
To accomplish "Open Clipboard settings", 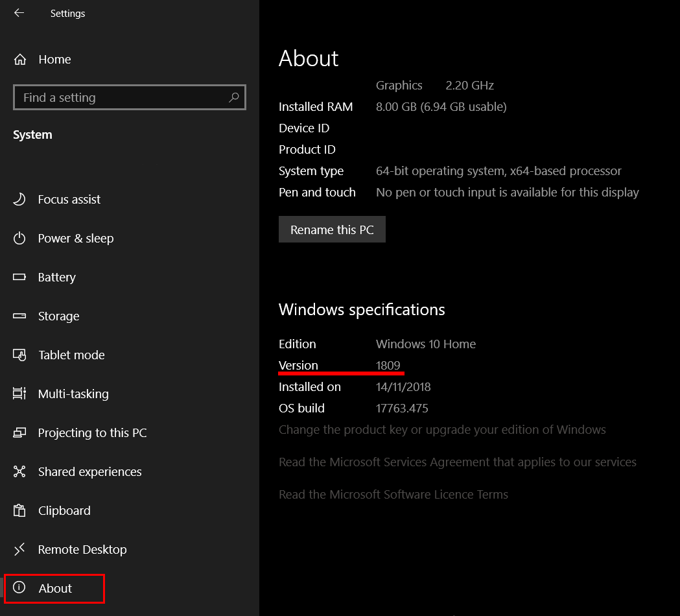I will [x=64, y=510].
